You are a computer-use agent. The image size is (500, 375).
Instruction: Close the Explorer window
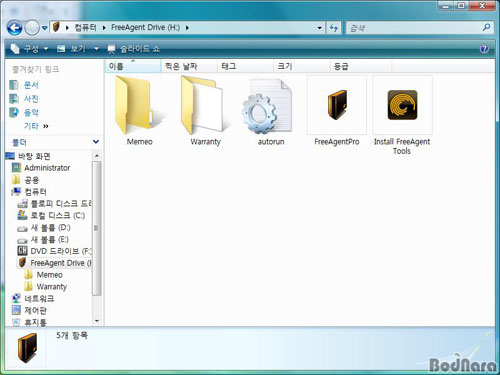[x=482, y=6]
